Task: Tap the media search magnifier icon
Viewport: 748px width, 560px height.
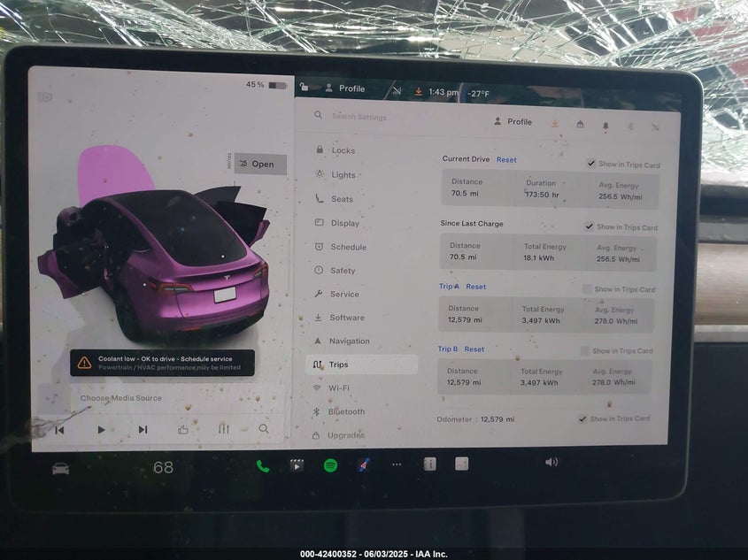Action: tap(264, 429)
